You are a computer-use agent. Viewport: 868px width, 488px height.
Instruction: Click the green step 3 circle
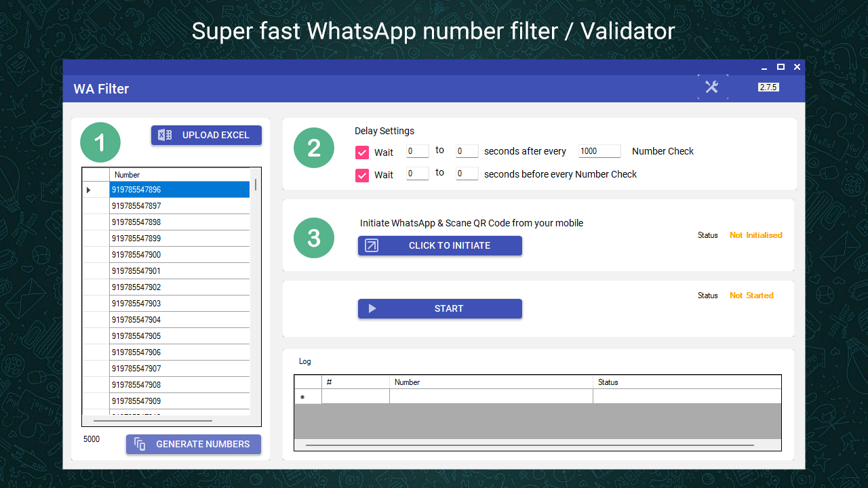point(314,238)
